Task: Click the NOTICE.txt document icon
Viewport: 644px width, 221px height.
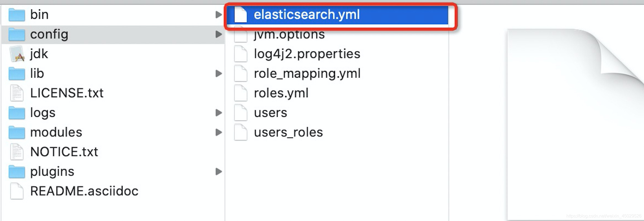Action: 17,152
